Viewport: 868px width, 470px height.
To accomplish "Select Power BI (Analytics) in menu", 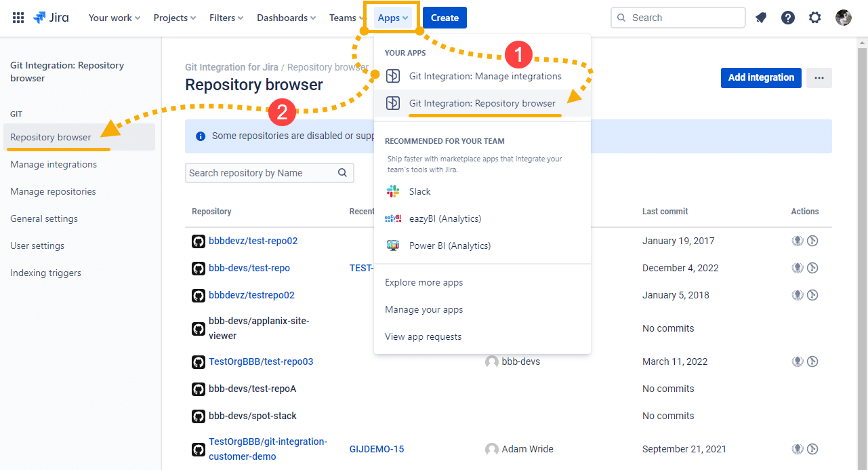I will pos(449,246).
